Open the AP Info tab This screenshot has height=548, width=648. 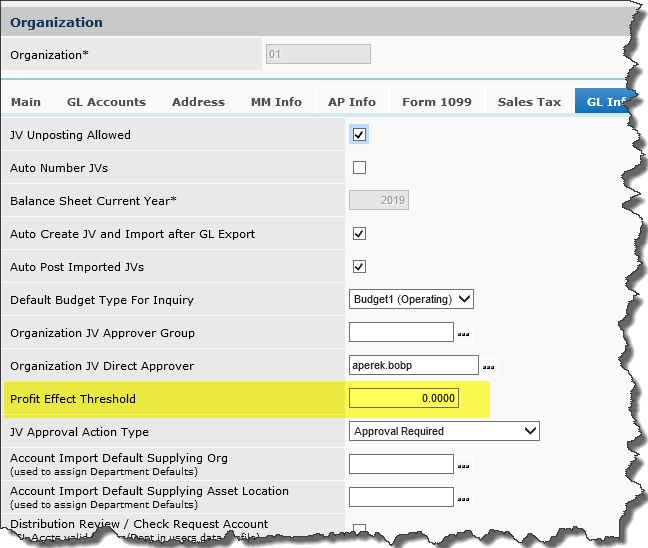click(x=352, y=102)
